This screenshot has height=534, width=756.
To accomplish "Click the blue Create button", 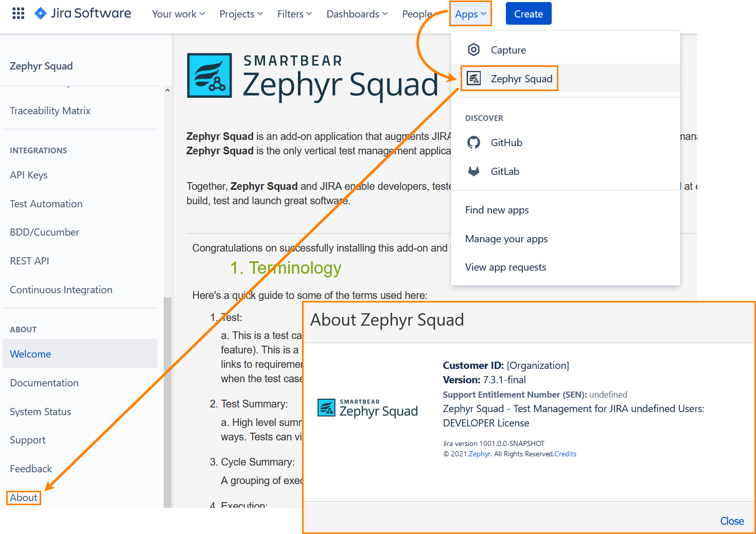I will coord(528,13).
